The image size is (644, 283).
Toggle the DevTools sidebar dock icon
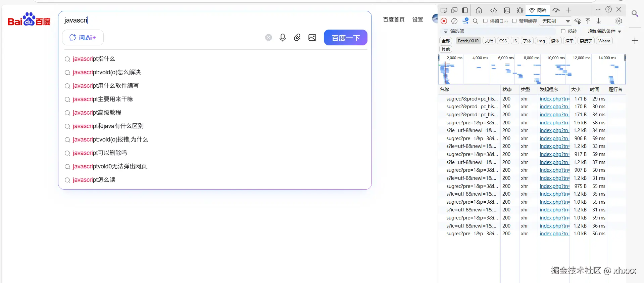pyautogui.click(x=465, y=10)
